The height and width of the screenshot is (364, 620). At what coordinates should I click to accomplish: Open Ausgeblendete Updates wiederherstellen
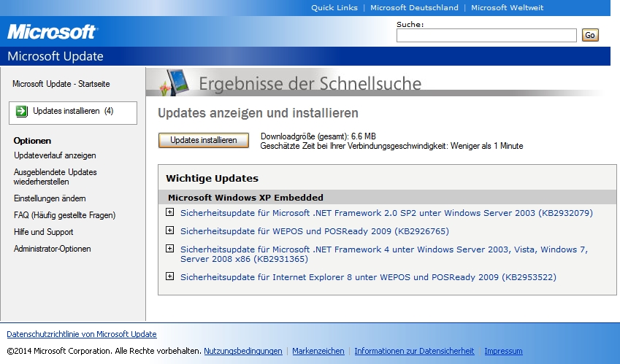pos(55,177)
